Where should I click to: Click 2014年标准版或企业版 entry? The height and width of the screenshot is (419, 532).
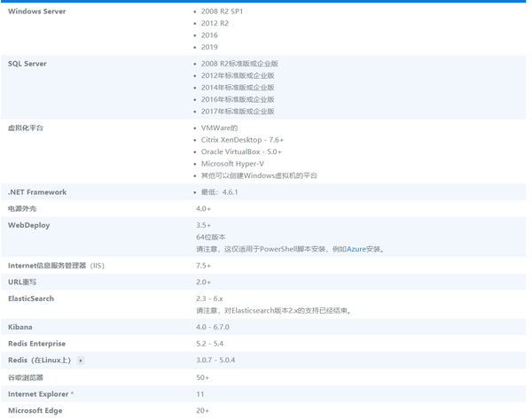tap(238, 88)
